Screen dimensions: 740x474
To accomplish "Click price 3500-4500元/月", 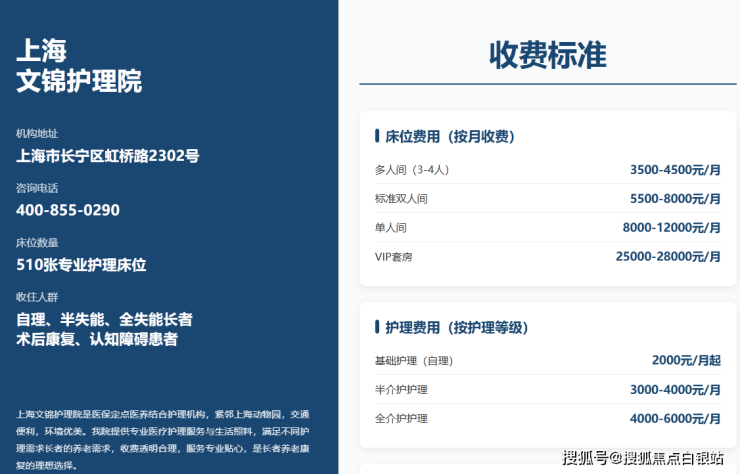I will [x=675, y=170].
